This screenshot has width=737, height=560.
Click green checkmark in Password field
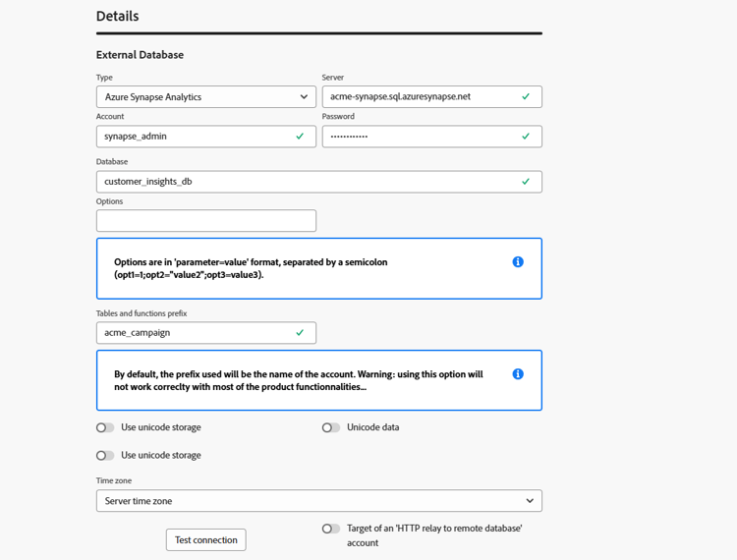click(x=526, y=137)
